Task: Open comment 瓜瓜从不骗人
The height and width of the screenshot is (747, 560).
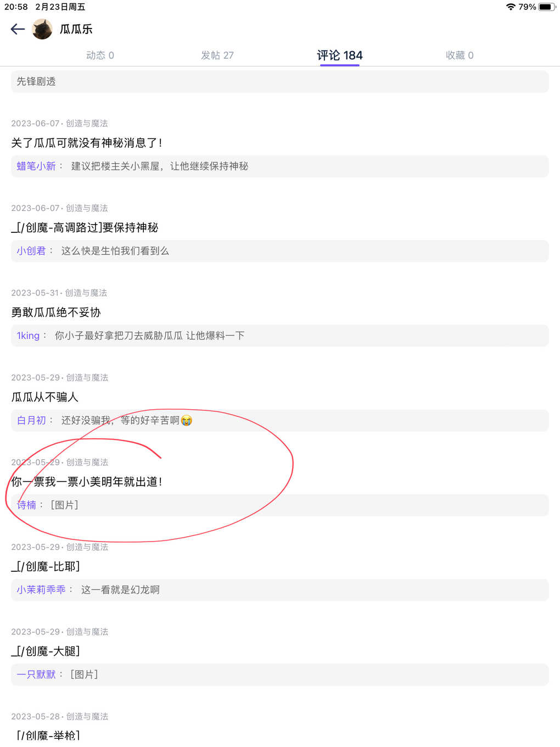Action: (45, 397)
